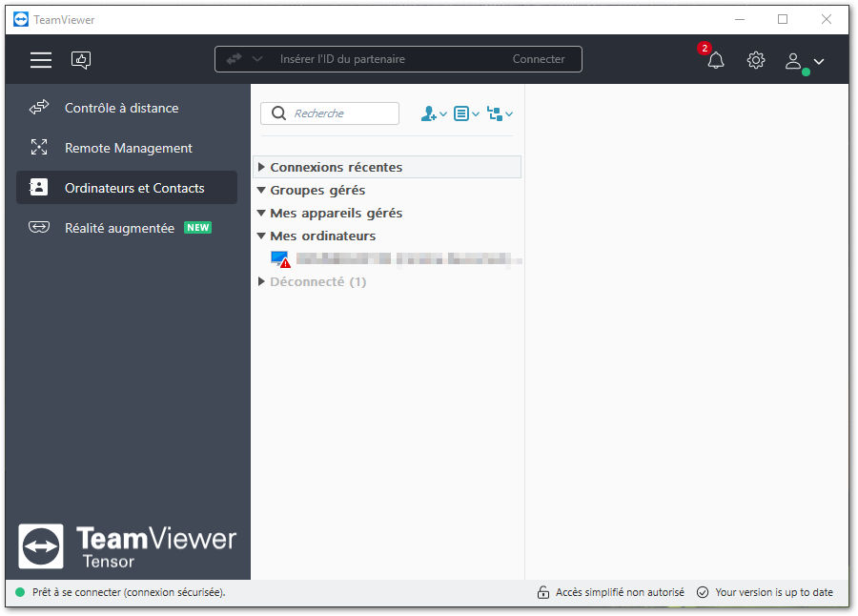Open the add contact dropdown
The image size is (858, 616).
tap(434, 113)
